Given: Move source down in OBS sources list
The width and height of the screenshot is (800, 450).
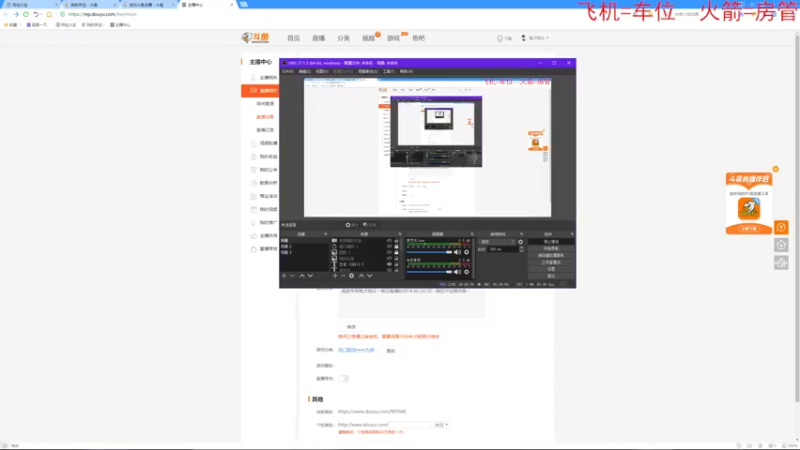Looking at the screenshot, I should (x=370, y=276).
